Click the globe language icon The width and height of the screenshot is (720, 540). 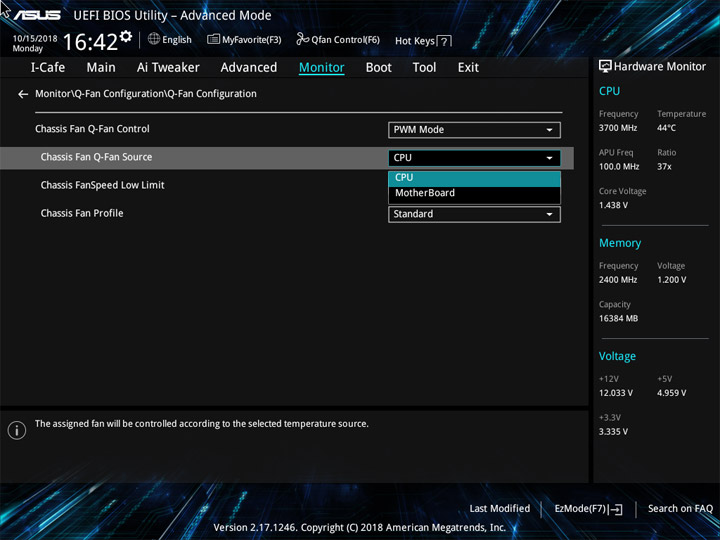154,39
